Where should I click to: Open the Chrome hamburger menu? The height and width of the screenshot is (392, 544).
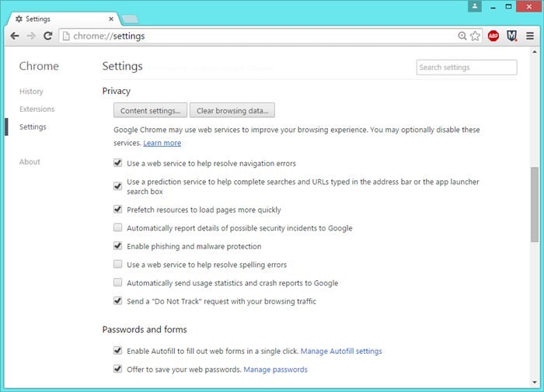[530, 36]
